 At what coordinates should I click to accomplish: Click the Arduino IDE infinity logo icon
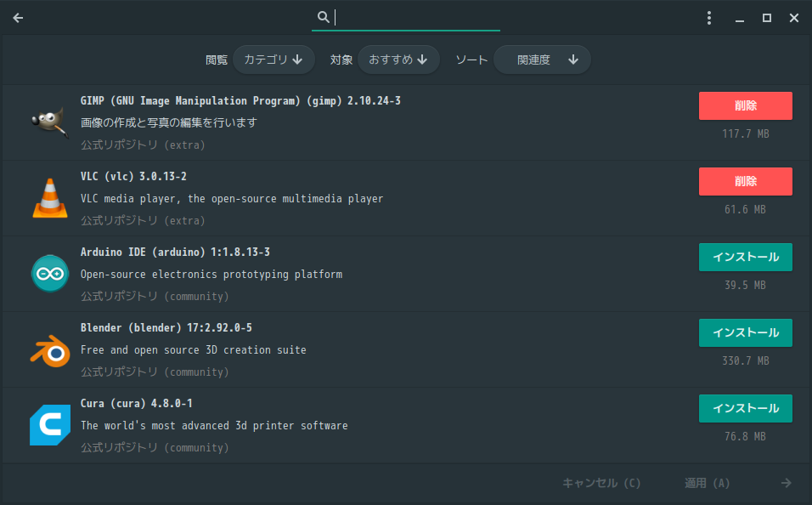(50, 273)
